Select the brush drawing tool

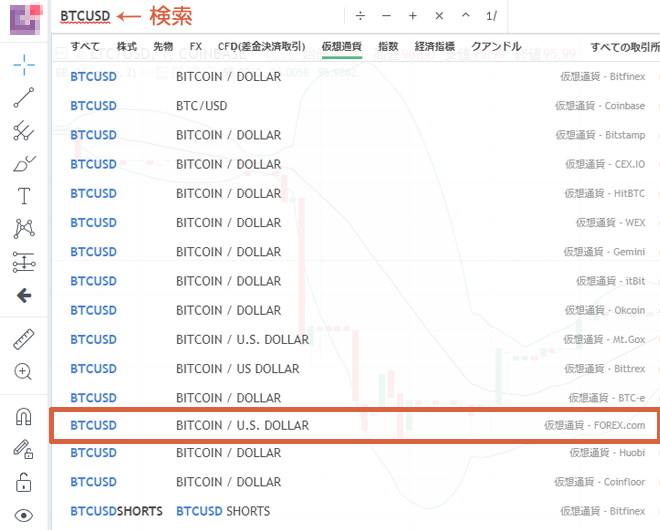click(24, 163)
